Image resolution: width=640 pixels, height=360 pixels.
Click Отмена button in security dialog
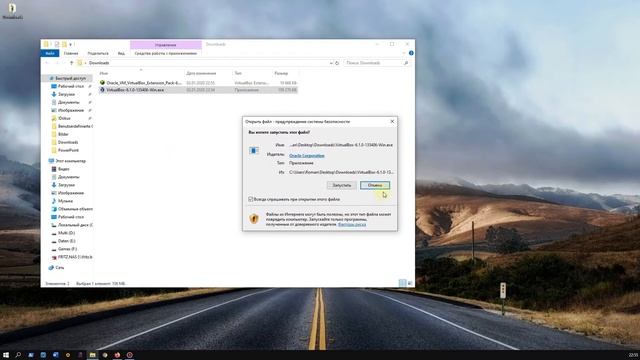click(375, 185)
